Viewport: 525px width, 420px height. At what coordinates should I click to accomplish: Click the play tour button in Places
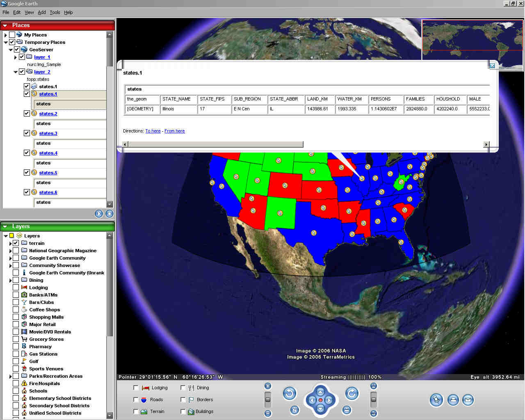99,213
